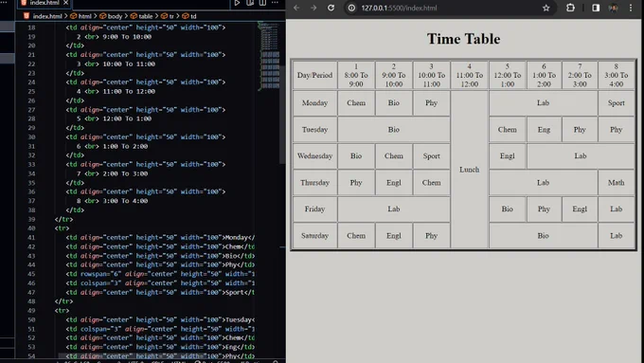
Task: Open editor more actions ellipsis menu
Action: point(275,3)
